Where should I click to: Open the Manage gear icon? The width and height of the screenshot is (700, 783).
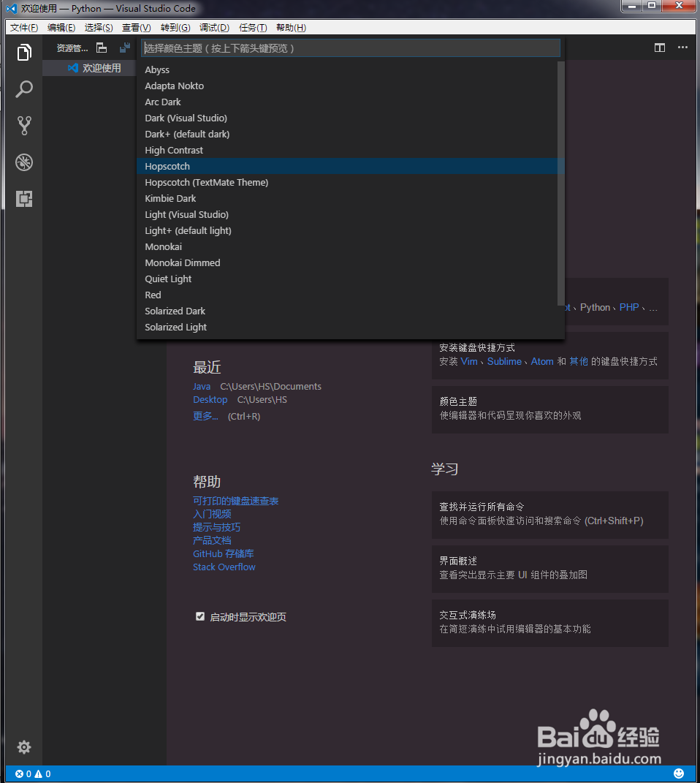[24, 747]
